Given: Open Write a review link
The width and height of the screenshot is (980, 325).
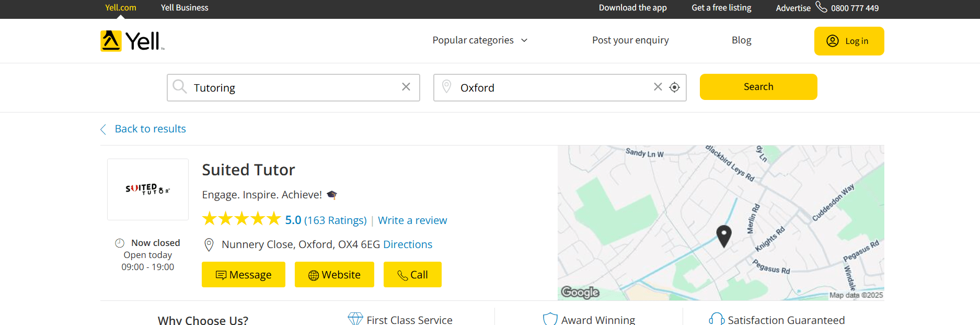Looking at the screenshot, I should click(412, 220).
